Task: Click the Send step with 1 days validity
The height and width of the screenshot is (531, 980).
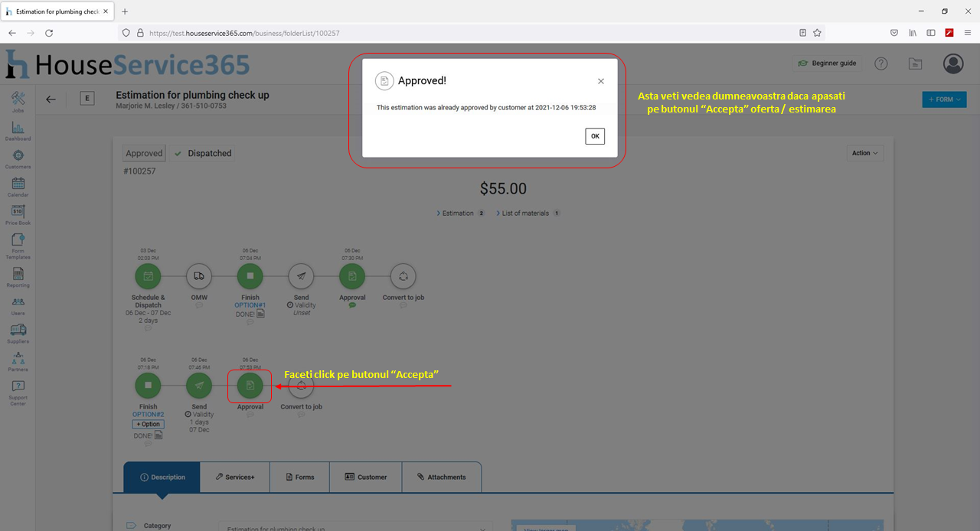Action: pyautogui.click(x=199, y=386)
